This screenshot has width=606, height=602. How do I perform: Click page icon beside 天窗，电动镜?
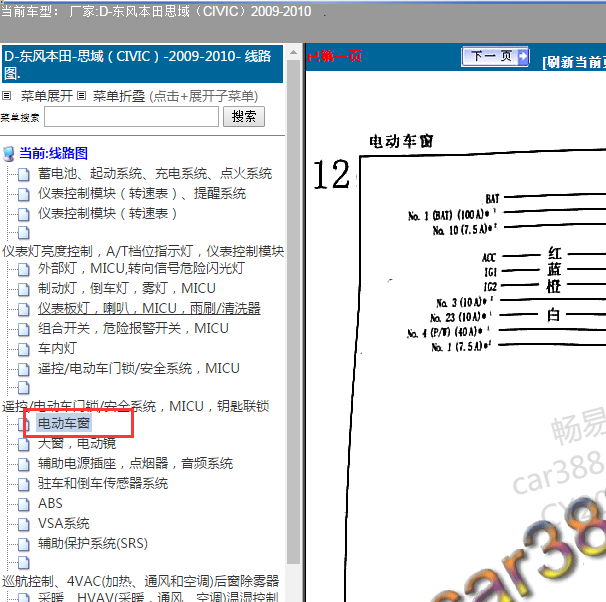pos(24,444)
